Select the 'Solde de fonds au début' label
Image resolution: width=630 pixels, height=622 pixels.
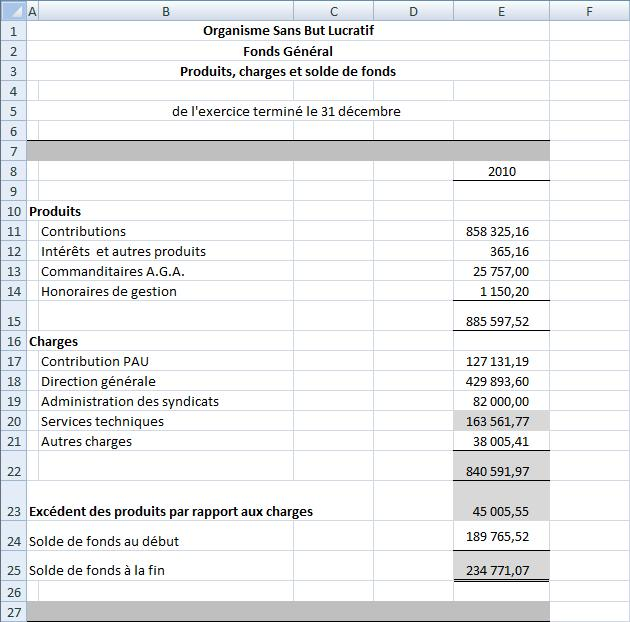click(104, 541)
